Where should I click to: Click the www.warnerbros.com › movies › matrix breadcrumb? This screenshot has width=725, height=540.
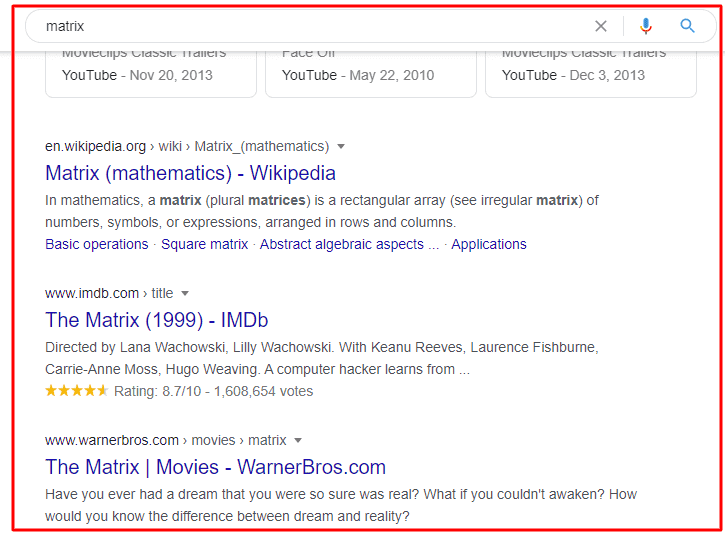pyautogui.click(x=166, y=441)
